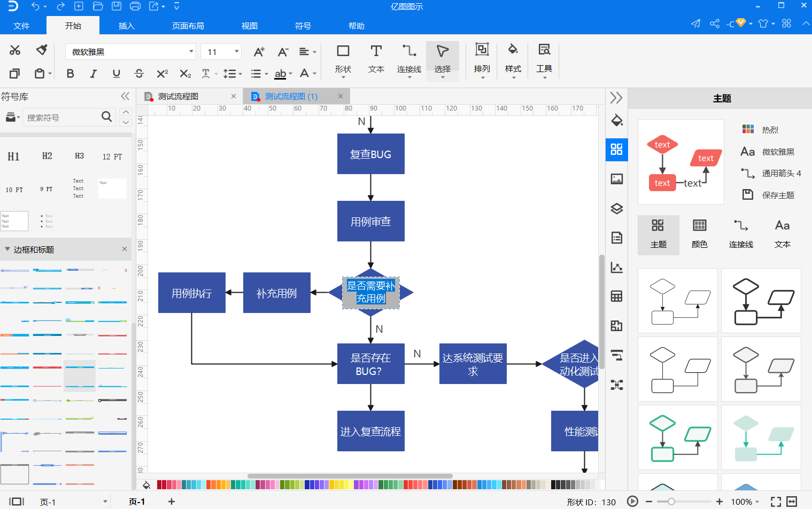Click the send paper plane icon
The width and height of the screenshot is (812, 509).
click(x=695, y=24)
